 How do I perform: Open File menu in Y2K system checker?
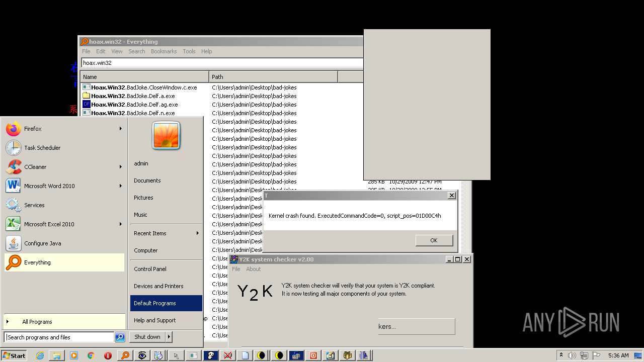click(x=236, y=269)
